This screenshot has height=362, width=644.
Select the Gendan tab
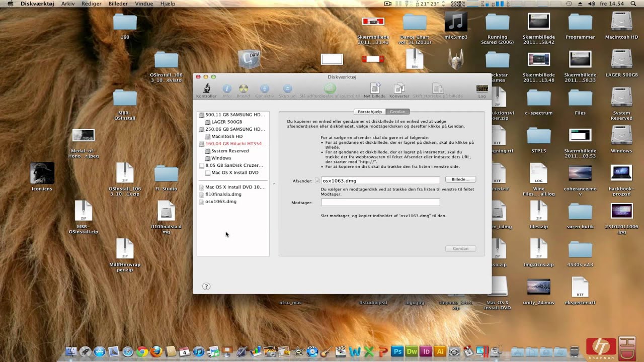pos(397,112)
